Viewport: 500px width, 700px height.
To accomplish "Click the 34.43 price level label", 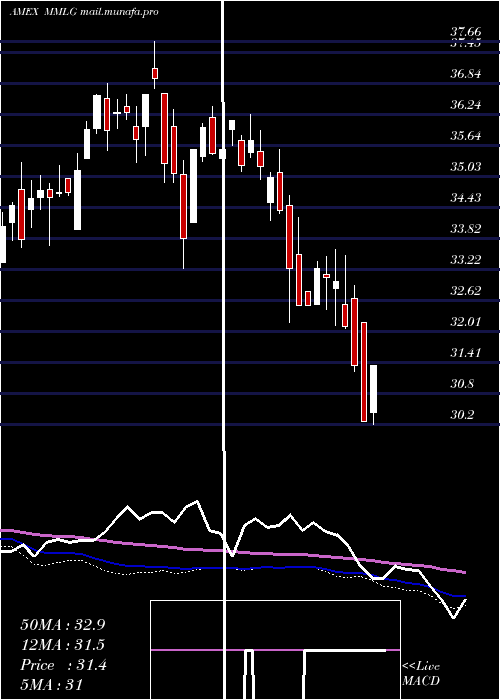I will (x=466, y=198).
